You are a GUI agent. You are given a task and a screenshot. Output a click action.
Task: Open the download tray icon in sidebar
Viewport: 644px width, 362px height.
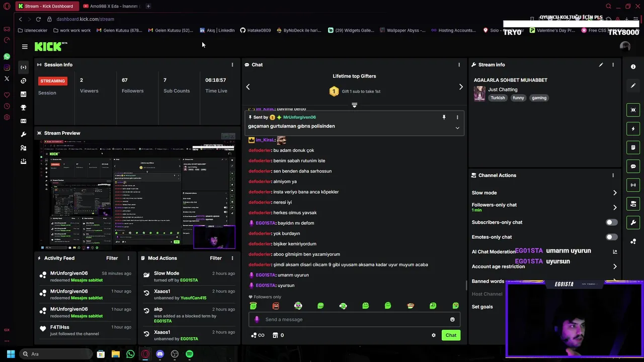(x=23, y=161)
